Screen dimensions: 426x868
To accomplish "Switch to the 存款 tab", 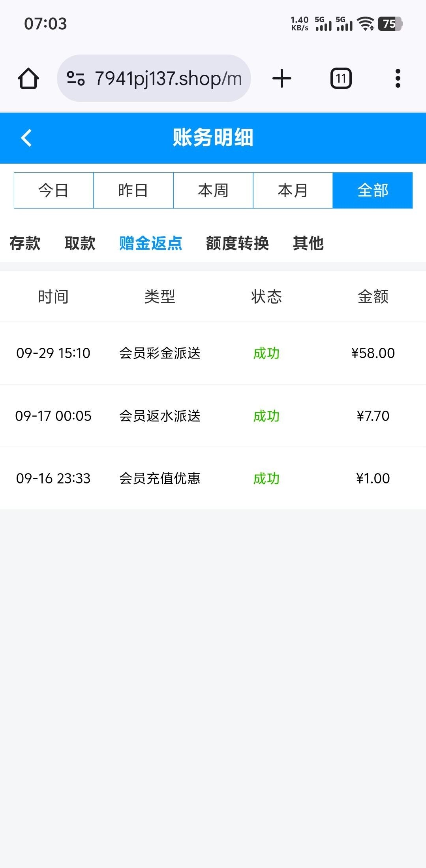I will (x=25, y=243).
